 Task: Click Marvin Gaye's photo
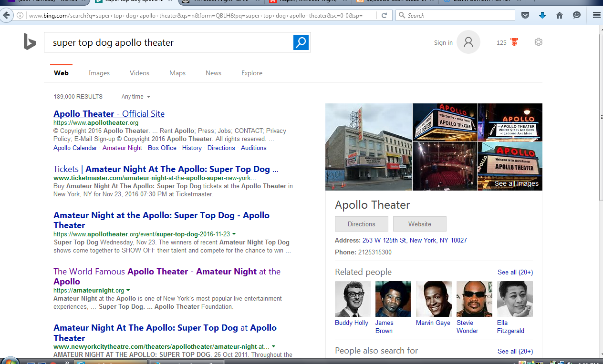434,299
